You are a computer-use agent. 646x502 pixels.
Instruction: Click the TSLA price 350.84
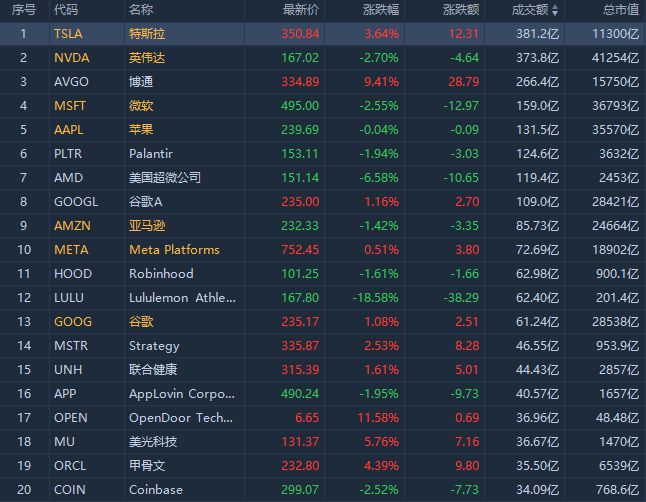(300, 34)
